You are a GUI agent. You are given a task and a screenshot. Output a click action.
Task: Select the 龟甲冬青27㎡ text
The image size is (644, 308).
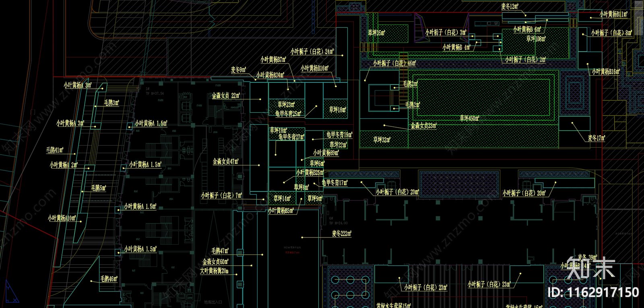tap(291, 137)
